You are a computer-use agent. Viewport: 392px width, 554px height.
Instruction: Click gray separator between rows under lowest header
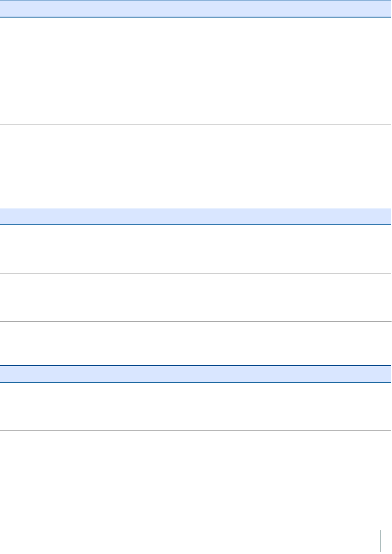click(196, 431)
